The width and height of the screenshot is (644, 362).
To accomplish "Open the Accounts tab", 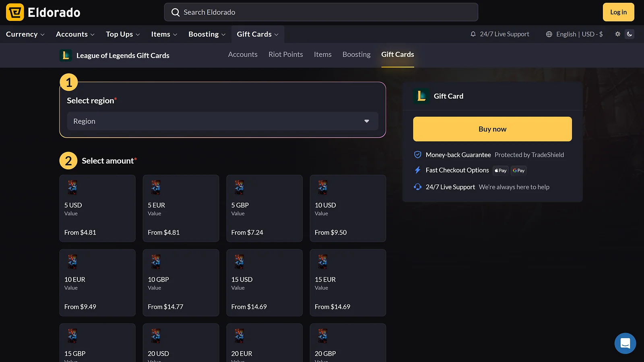I will coord(243,54).
